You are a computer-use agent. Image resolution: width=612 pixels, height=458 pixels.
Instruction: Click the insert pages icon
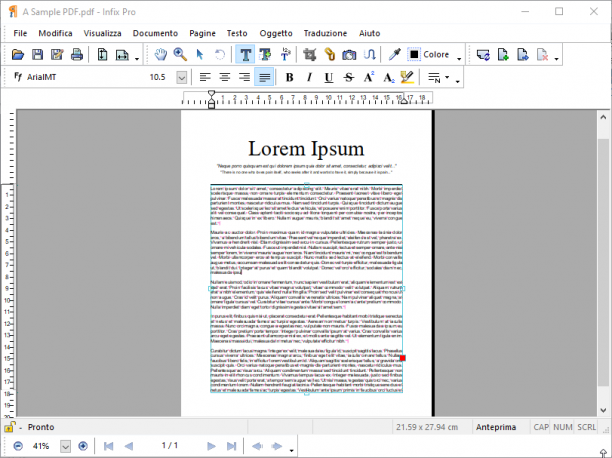tap(503, 55)
